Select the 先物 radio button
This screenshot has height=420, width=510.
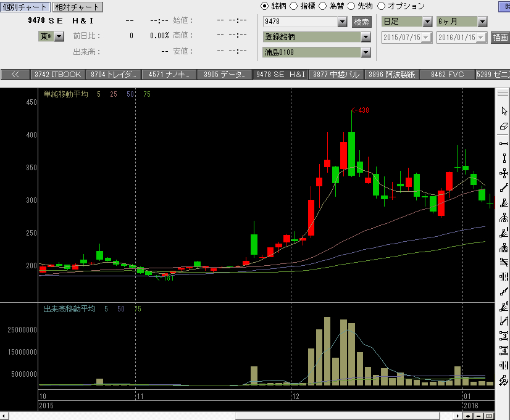click(x=351, y=6)
